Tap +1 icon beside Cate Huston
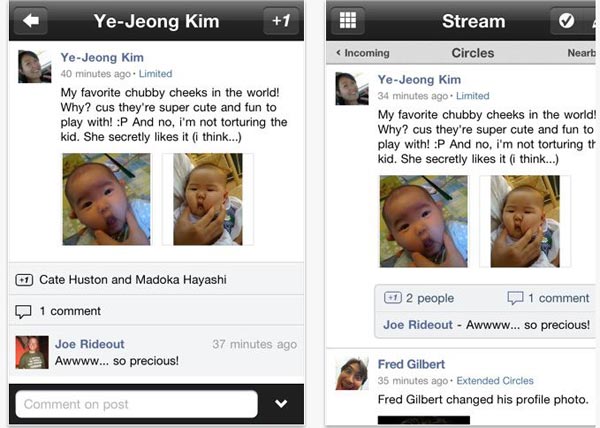The image size is (600, 428). tap(24, 280)
